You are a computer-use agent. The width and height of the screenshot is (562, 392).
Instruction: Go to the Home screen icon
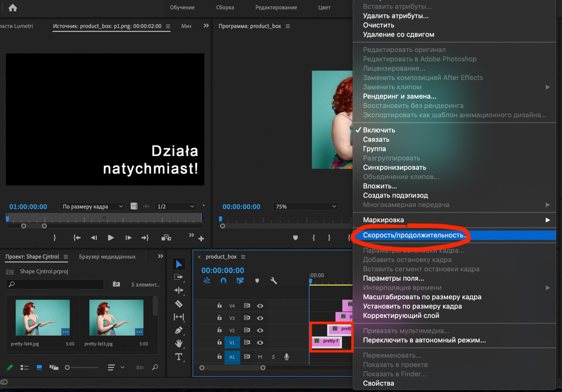tap(13, 7)
